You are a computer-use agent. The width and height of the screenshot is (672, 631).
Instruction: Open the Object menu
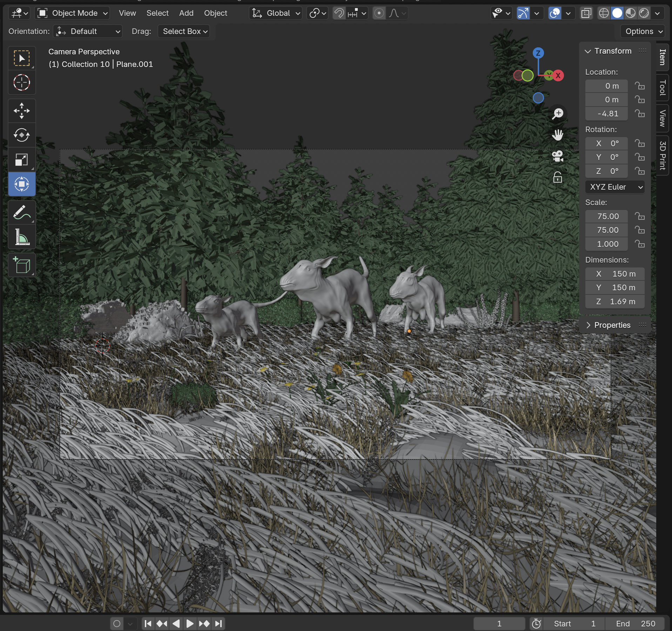(216, 13)
